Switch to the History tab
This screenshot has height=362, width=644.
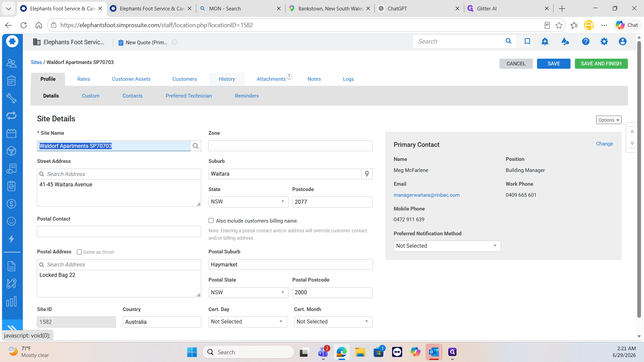227,79
